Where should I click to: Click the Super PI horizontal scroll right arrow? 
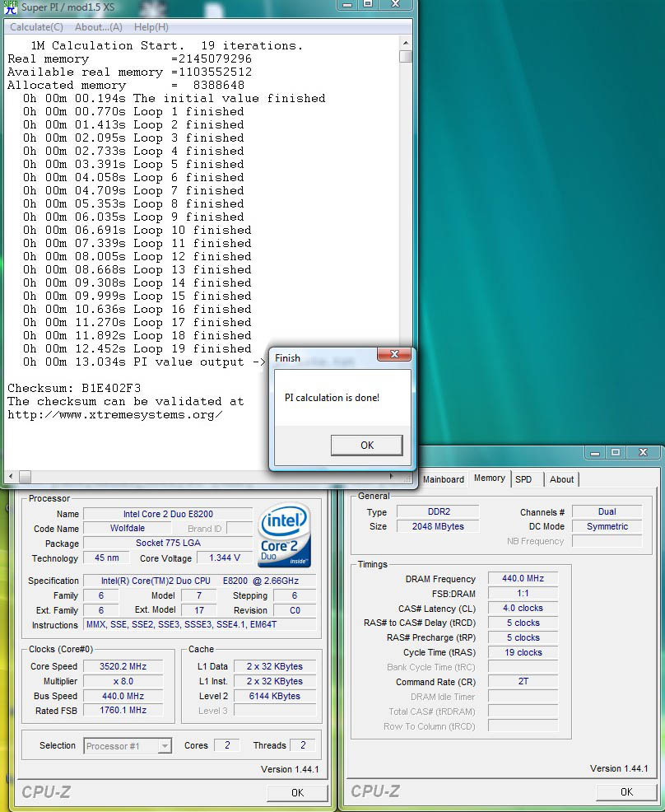point(391,475)
